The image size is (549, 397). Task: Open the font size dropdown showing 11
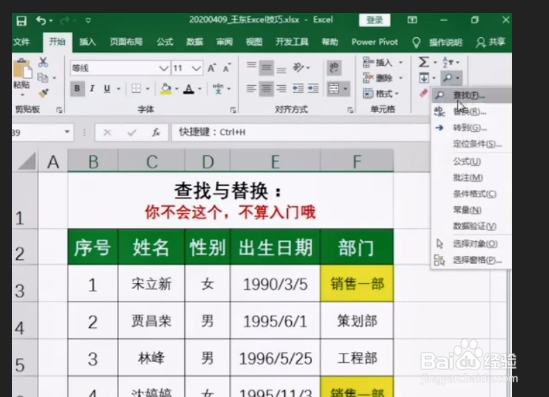tap(196, 68)
